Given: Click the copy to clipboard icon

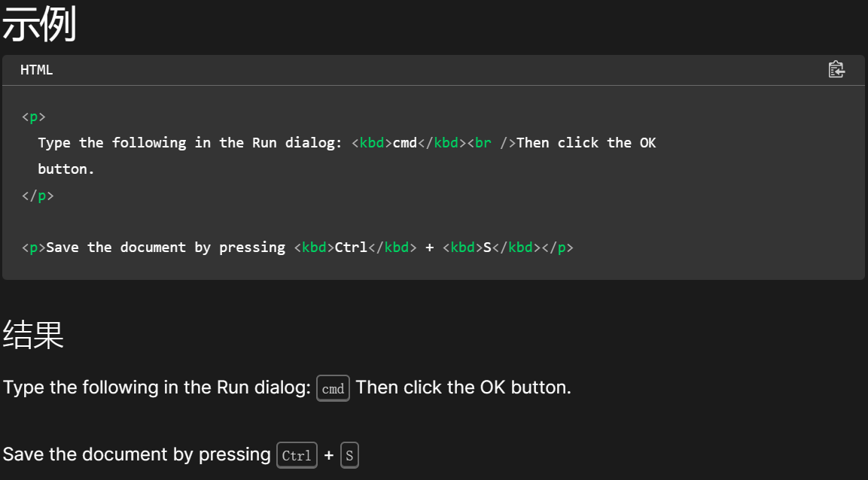Looking at the screenshot, I should tap(836, 70).
